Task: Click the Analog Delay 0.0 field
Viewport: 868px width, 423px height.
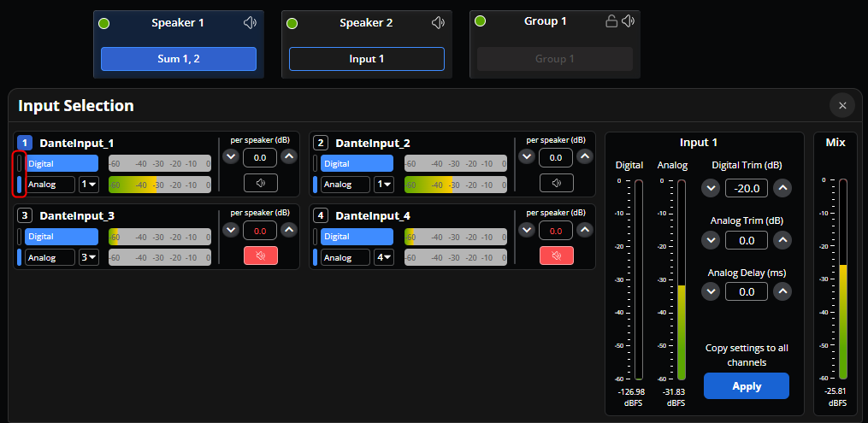Action: 747,291
